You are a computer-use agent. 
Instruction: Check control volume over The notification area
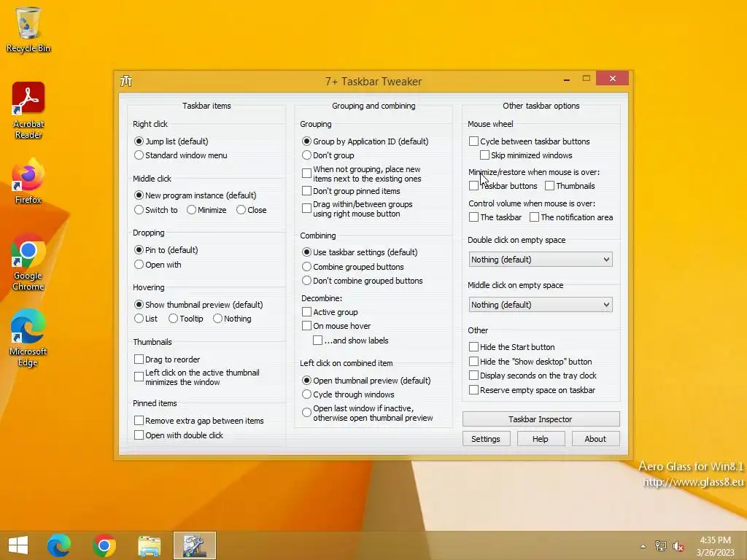pos(571,217)
